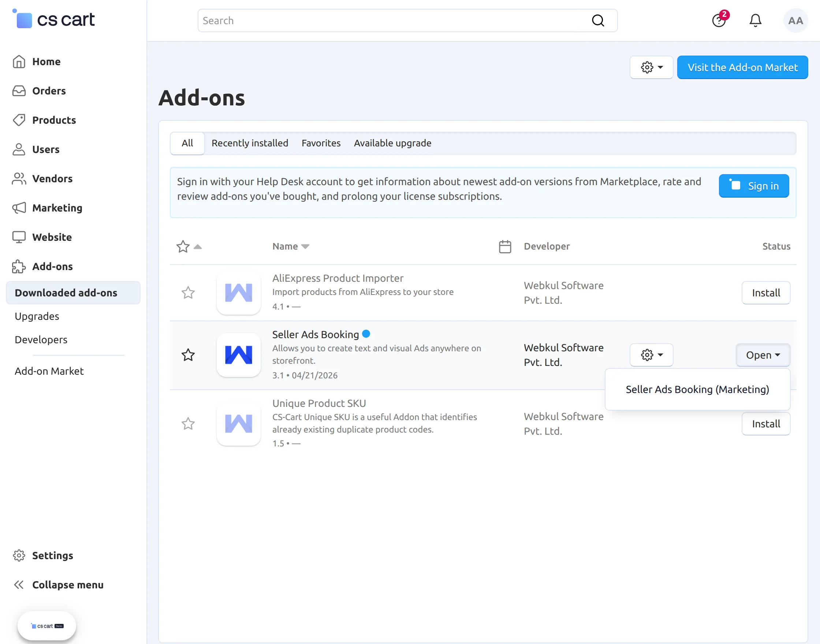Image resolution: width=820 pixels, height=644 pixels.
Task: Open Orders in the sidebar
Action: (x=49, y=91)
